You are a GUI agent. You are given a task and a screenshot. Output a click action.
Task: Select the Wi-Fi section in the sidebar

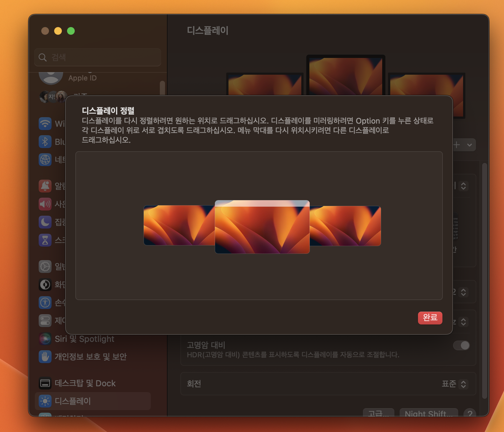[x=45, y=124]
